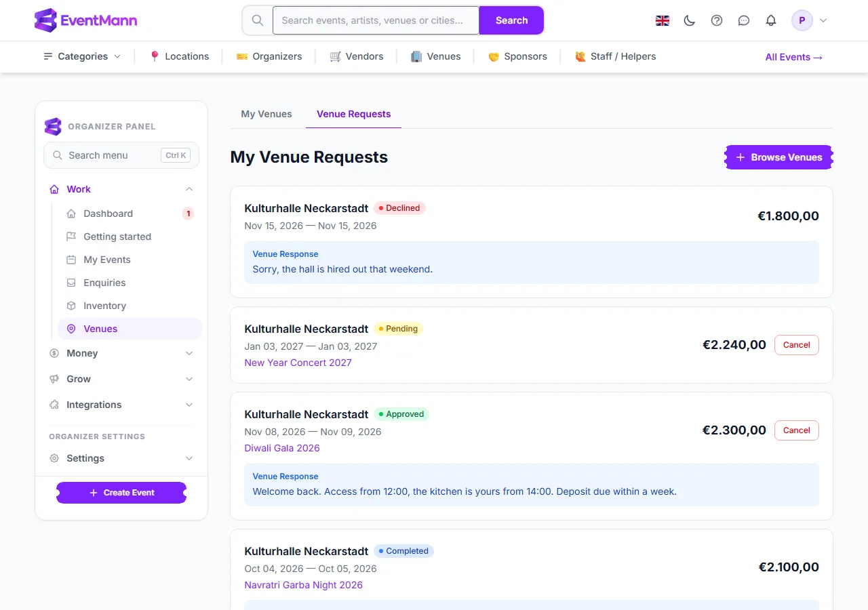Expand the Grow section
The height and width of the screenshot is (610, 868).
coord(121,379)
